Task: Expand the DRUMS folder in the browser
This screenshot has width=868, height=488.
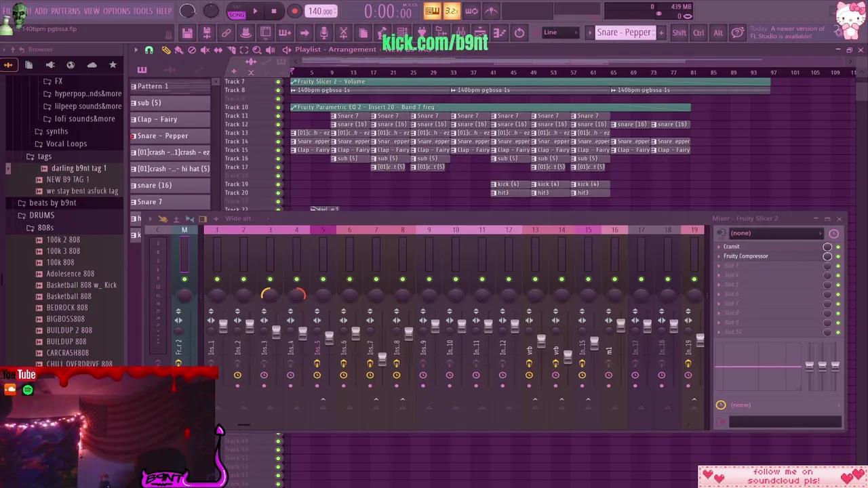Action: (x=41, y=215)
